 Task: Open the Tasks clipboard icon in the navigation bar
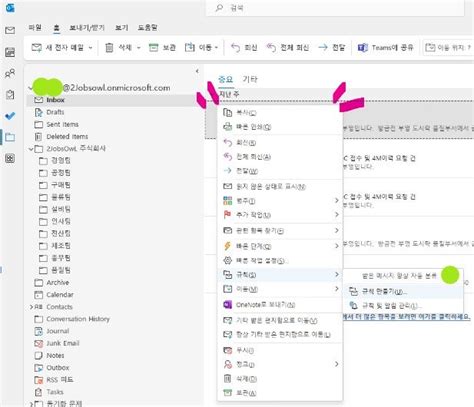(10, 95)
